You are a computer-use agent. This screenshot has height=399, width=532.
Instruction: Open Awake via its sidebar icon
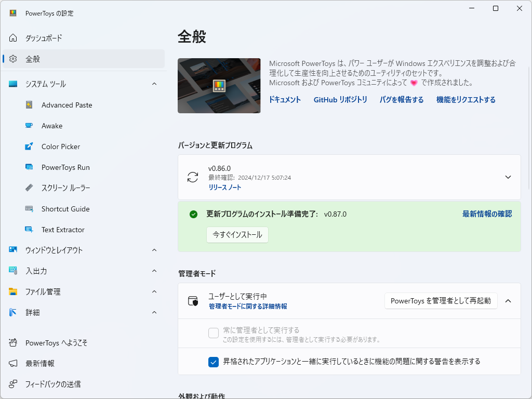coord(29,126)
